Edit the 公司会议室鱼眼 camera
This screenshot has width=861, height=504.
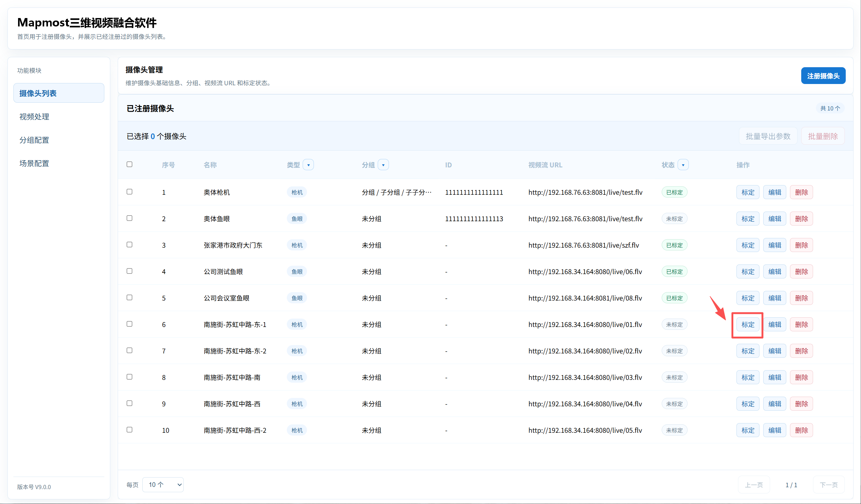coord(774,298)
